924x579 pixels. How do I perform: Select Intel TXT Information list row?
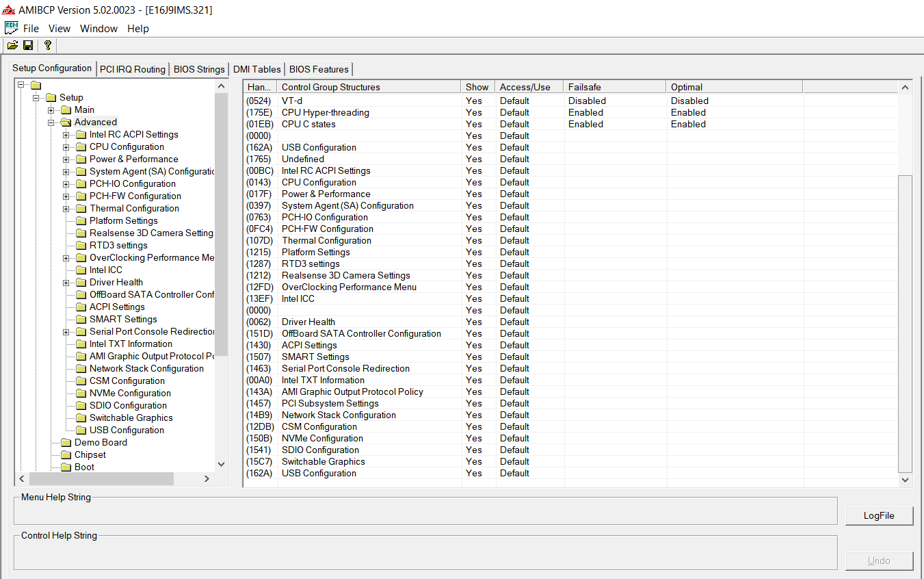(570, 380)
